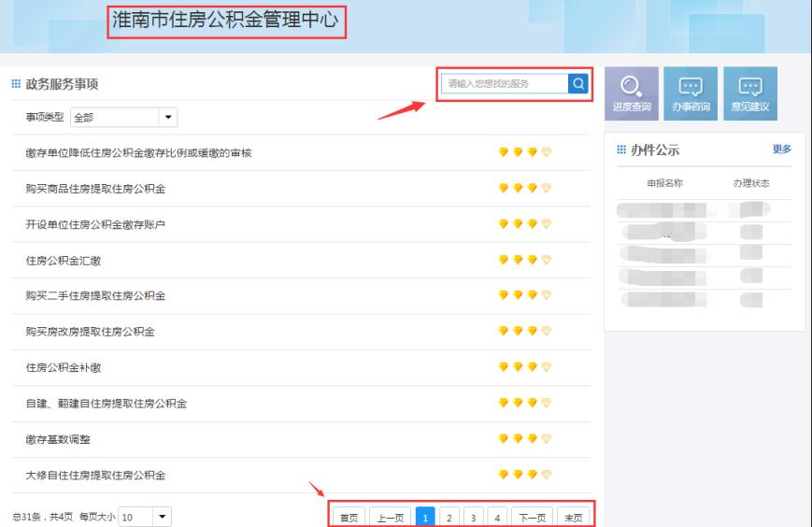Jump to page 4 of the results

(497, 518)
